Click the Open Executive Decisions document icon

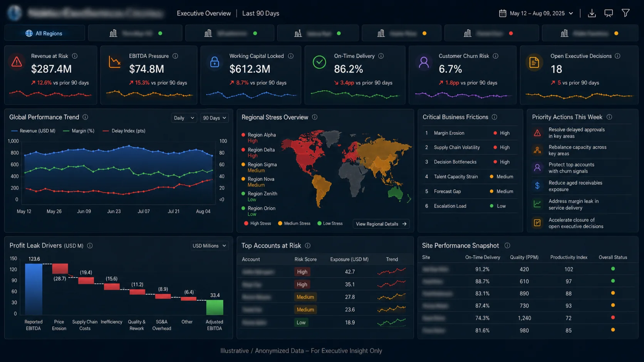[x=534, y=62]
